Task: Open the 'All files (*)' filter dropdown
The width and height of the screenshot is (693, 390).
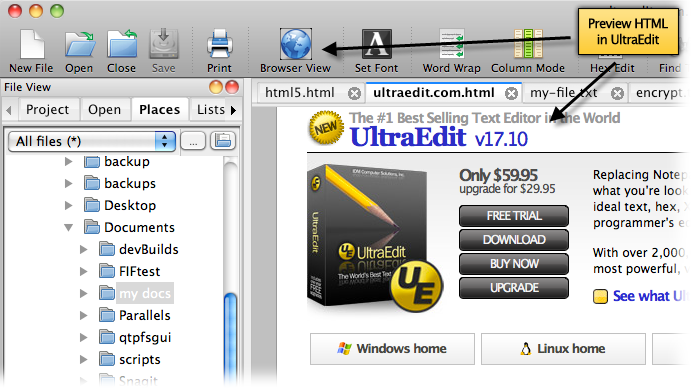Action: (x=92, y=141)
